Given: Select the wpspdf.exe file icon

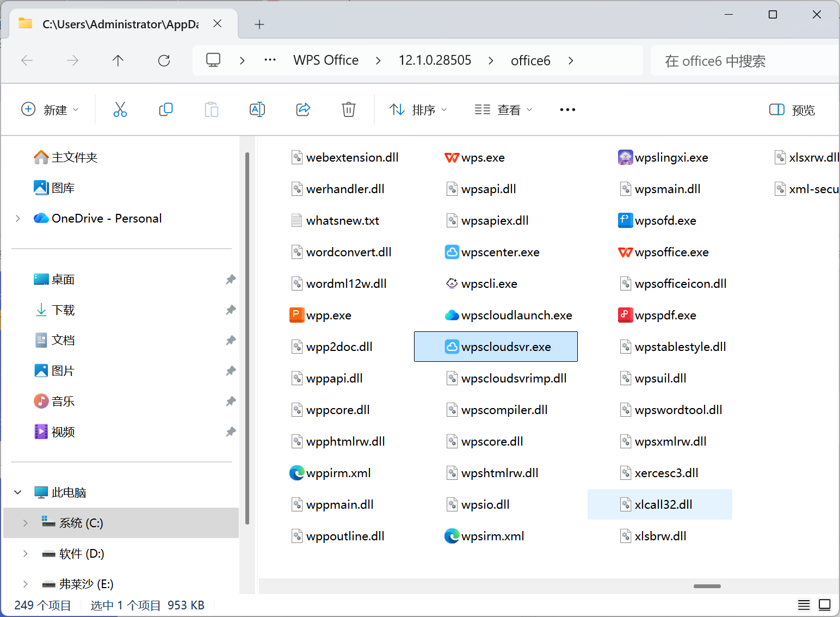Looking at the screenshot, I should point(625,315).
